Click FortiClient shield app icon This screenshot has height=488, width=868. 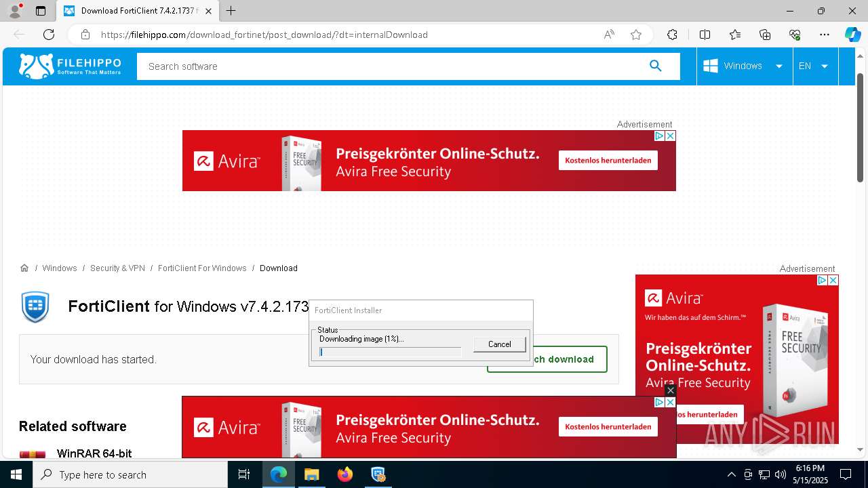35,307
